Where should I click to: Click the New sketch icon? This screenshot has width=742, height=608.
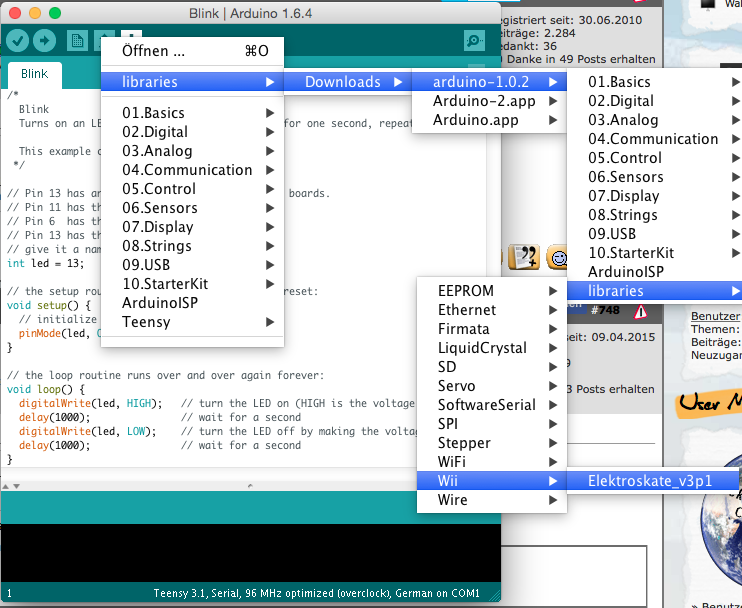click(x=77, y=41)
